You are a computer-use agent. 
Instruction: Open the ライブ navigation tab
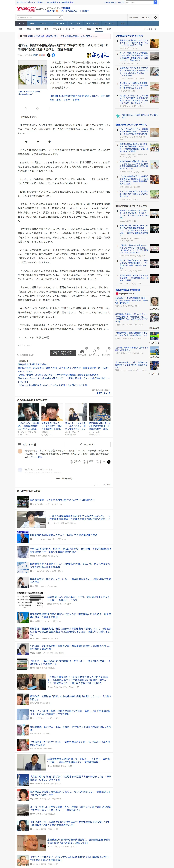click(43, 24)
